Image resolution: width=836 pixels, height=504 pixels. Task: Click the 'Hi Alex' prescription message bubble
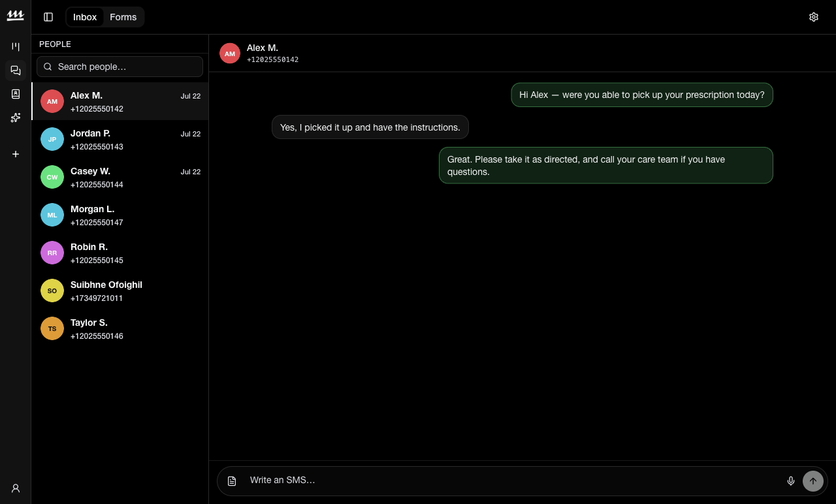642,95
